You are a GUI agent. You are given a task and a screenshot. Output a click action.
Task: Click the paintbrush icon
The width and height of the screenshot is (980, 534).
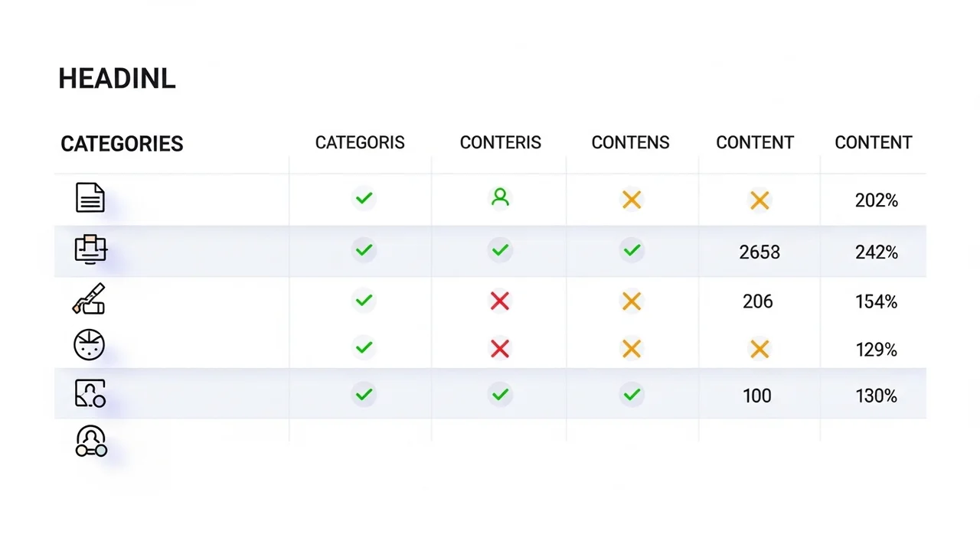89,299
